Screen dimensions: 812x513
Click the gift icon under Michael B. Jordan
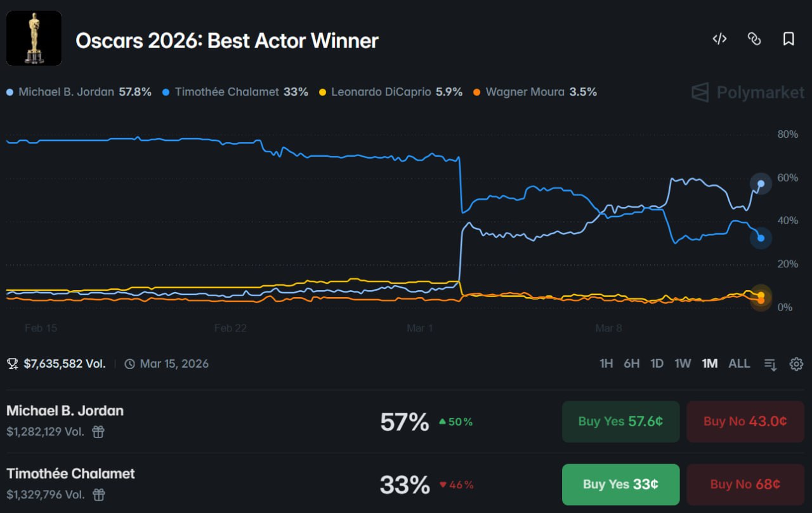coord(99,431)
